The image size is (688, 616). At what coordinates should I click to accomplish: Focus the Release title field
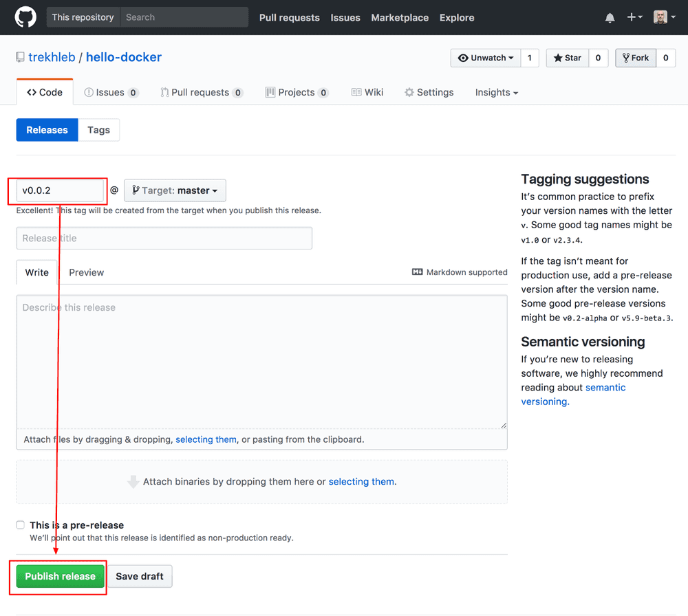coord(164,238)
